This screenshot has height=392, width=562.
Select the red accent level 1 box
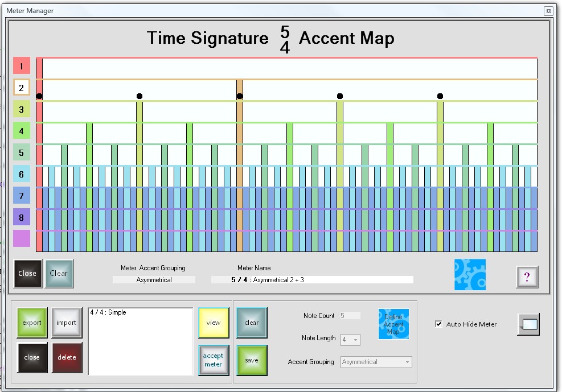pyautogui.click(x=22, y=66)
